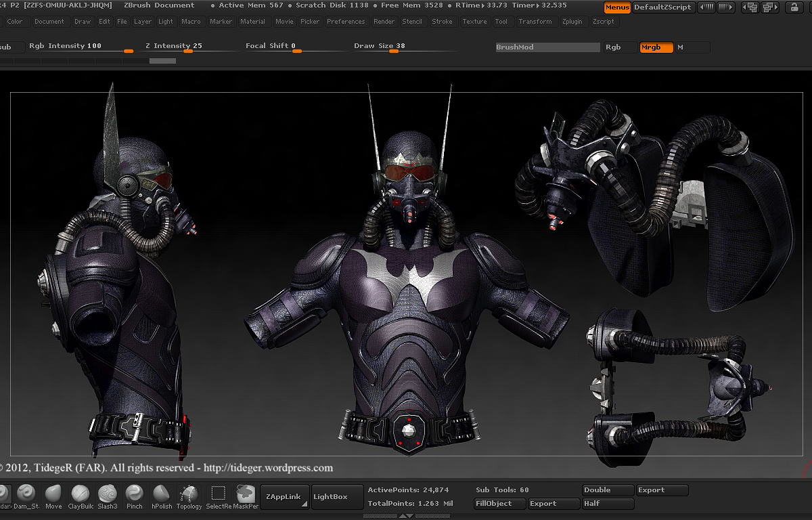This screenshot has width=812, height=520.
Task: Open the File menu
Action: click(122, 22)
